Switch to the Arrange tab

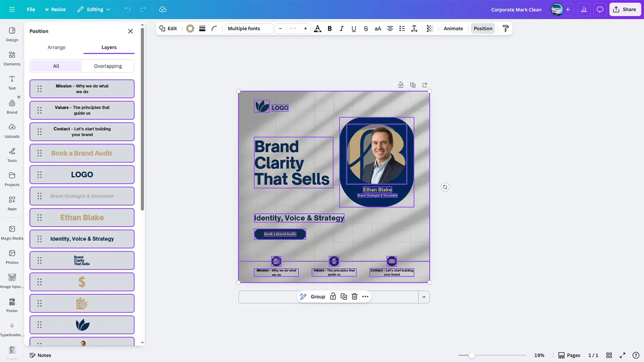coord(56,47)
